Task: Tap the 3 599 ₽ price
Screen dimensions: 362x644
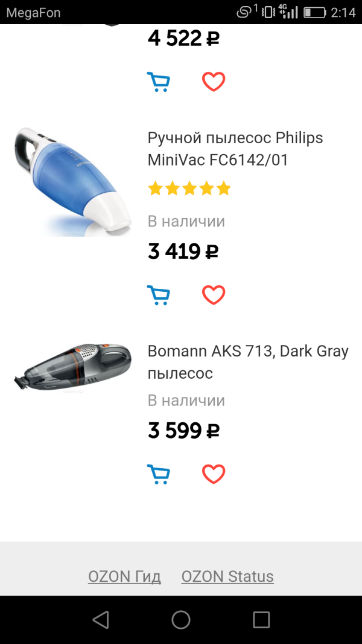Action: (x=183, y=431)
